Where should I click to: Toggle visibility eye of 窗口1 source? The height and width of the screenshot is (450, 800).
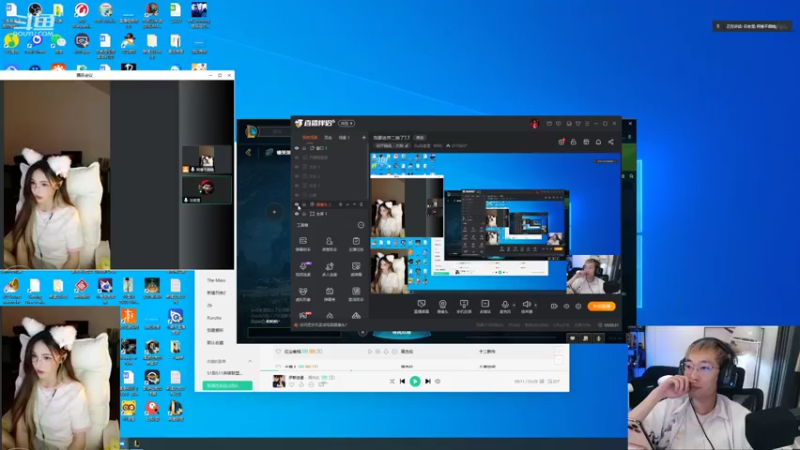[296, 148]
